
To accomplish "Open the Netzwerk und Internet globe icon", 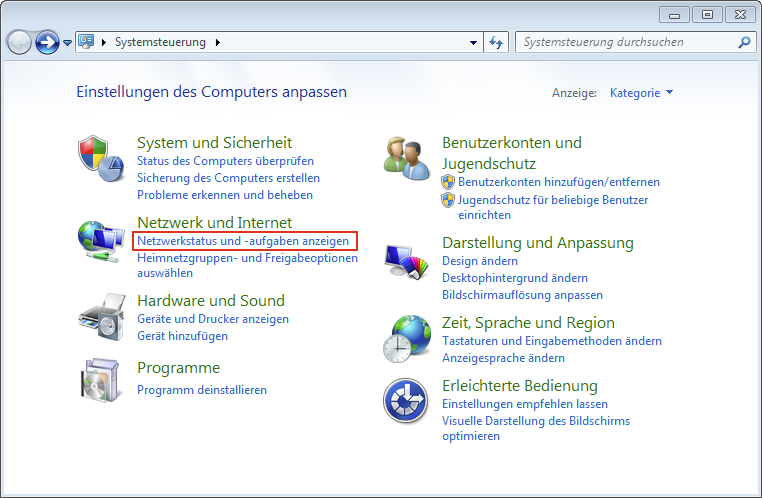I will click(101, 241).
